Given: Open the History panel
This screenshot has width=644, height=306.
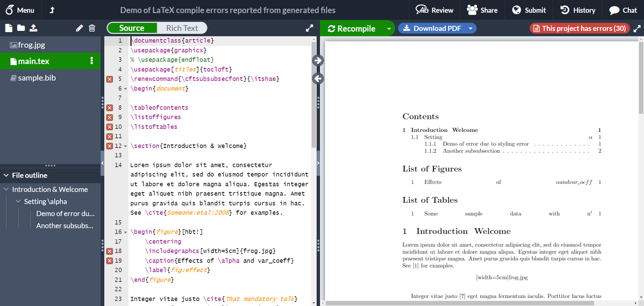Looking at the screenshot, I should coord(578,10).
